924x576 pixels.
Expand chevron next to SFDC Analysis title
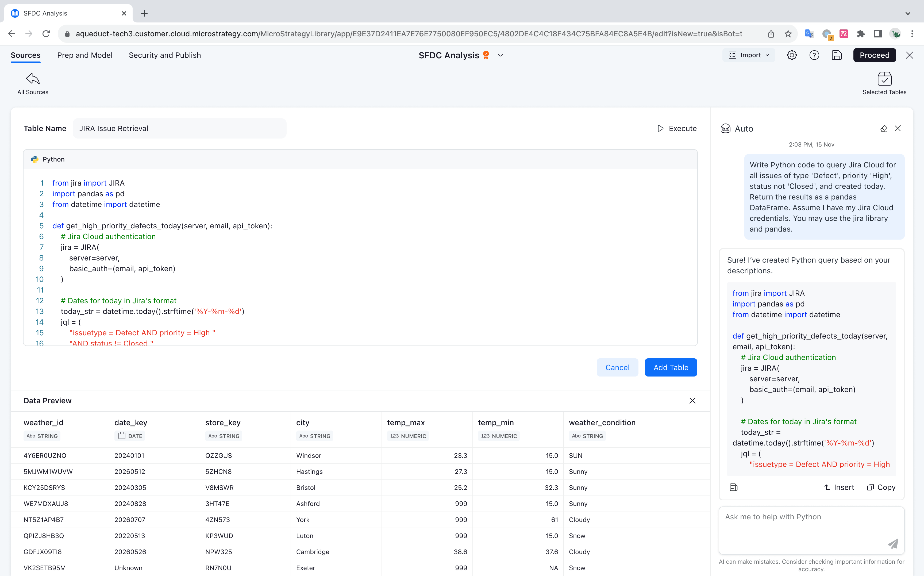tap(500, 55)
